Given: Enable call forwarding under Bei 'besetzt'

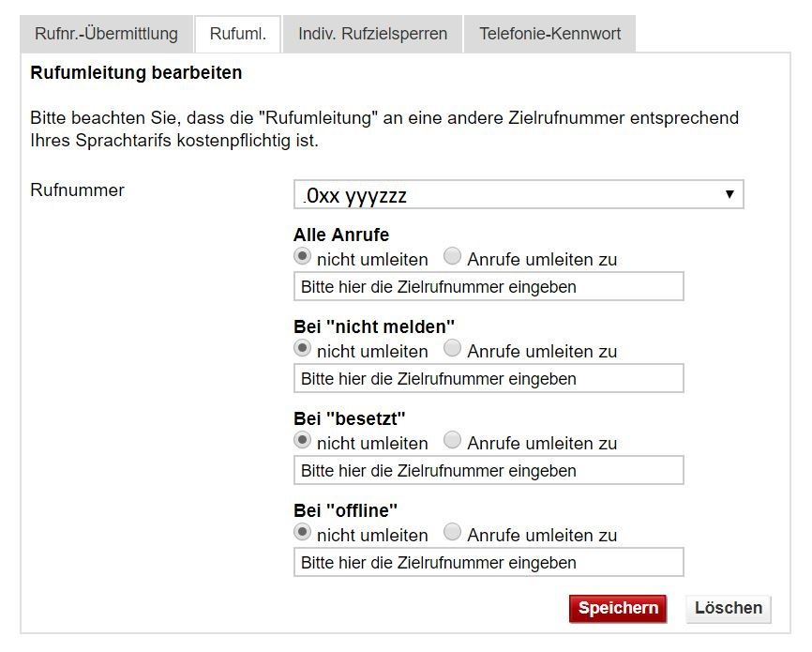Looking at the screenshot, I should 452,439.
